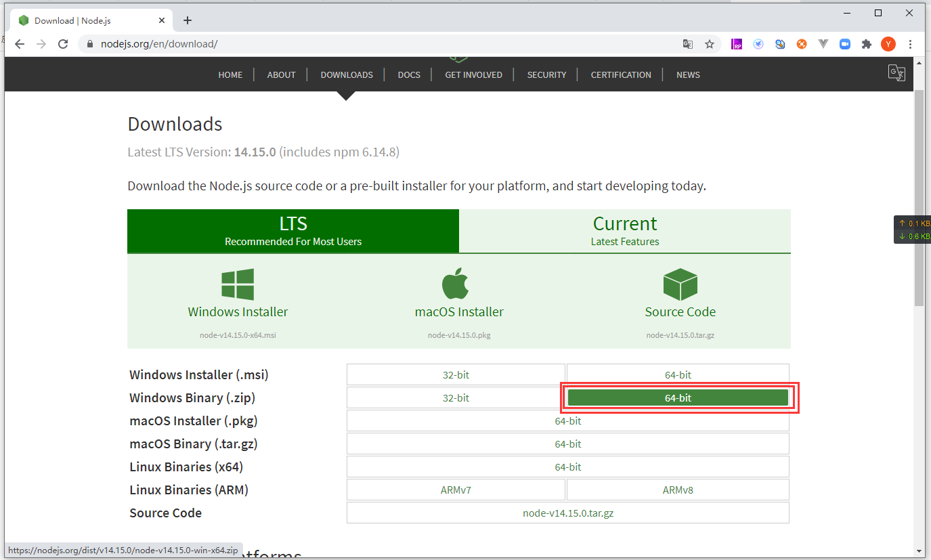
Task: Click the browser forward arrow
Action: tap(41, 44)
